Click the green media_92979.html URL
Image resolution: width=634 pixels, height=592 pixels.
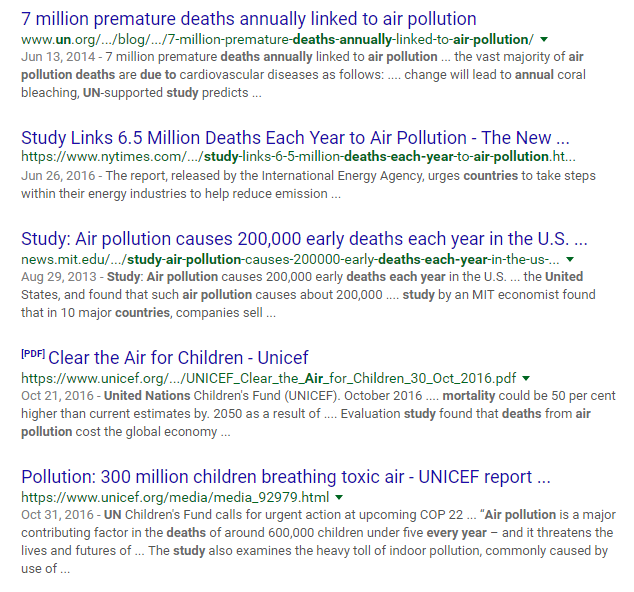[175, 497]
